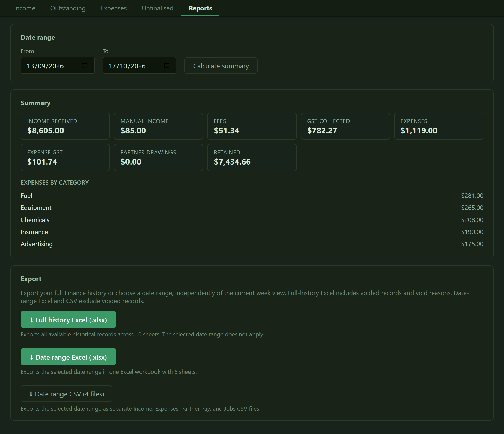Image resolution: width=504 pixels, height=434 pixels.
Task: Click the Retained $7,434.66 card
Action: tap(252, 158)
